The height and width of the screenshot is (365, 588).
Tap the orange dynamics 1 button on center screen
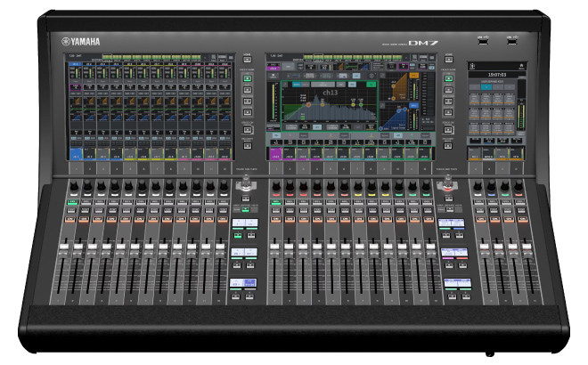pos(413,76)
